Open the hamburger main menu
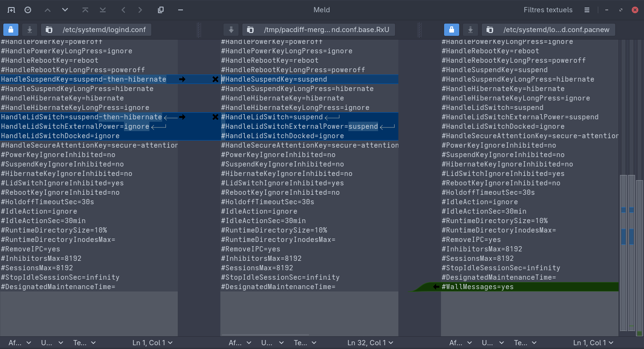Screen dimensions: 644x349 (x=586, y=10)
